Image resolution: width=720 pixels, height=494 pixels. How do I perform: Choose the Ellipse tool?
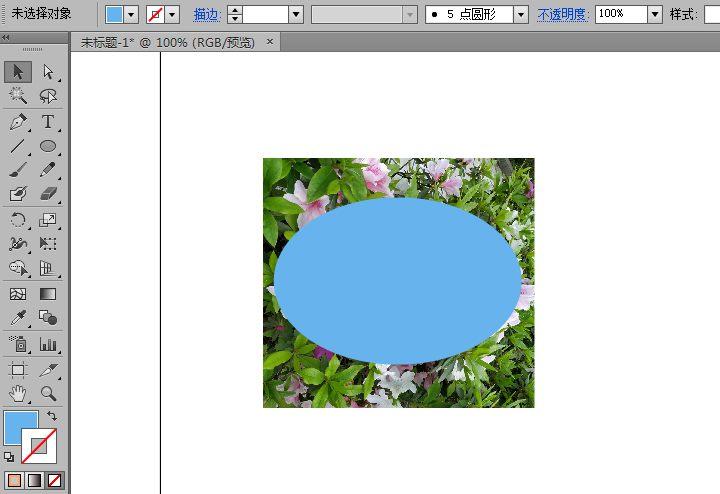click(x=48, y=146)
